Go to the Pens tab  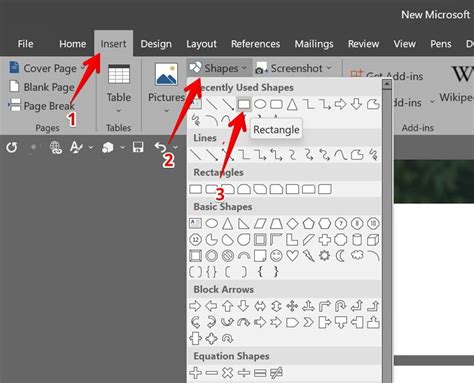pos(441,44)
